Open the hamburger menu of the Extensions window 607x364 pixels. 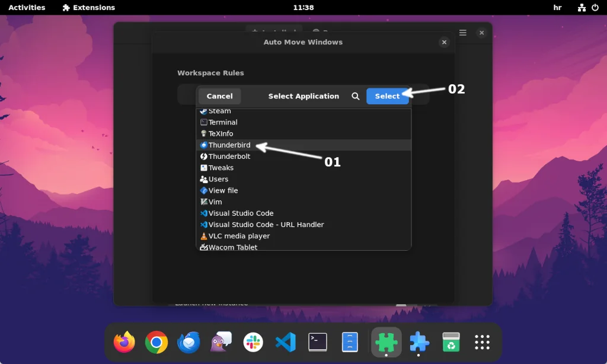point(462,33)
